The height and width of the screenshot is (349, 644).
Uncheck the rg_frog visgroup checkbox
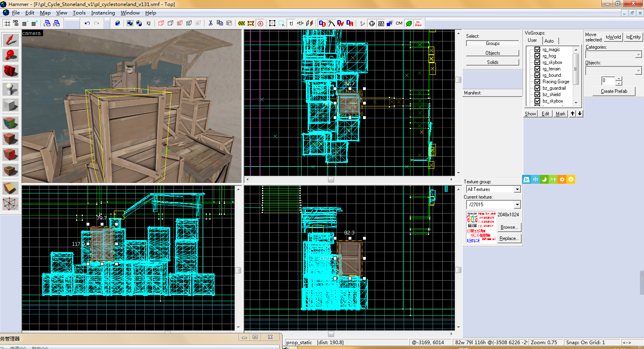(x=537, y=56)
